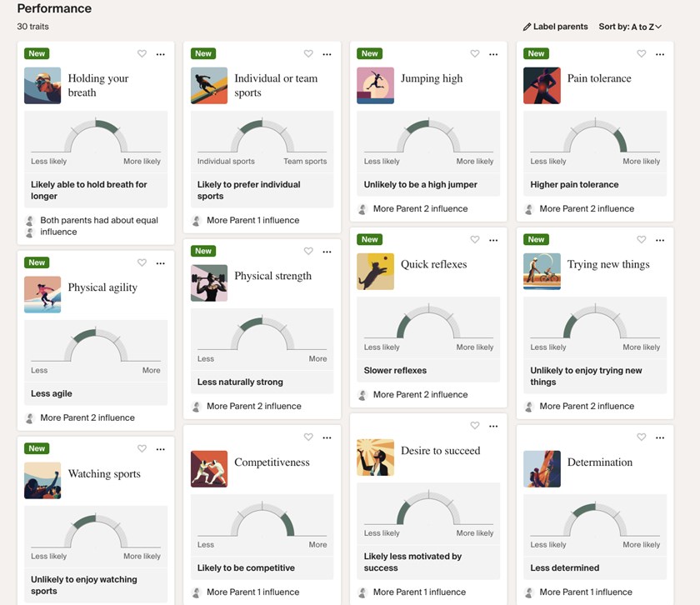Open the Sort by A to Z dropdown
Viewport: 700px width, 605px height.
[630, 27]
